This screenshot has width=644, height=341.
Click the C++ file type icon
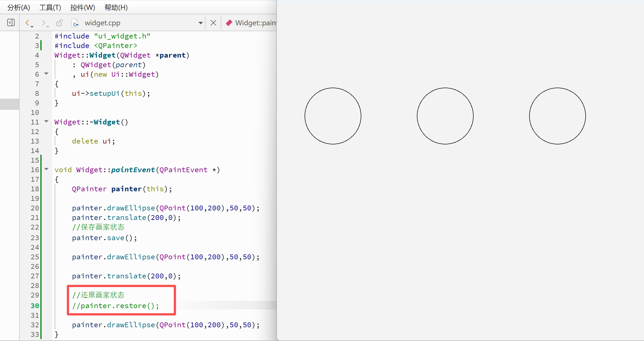(x=75, y=23)
